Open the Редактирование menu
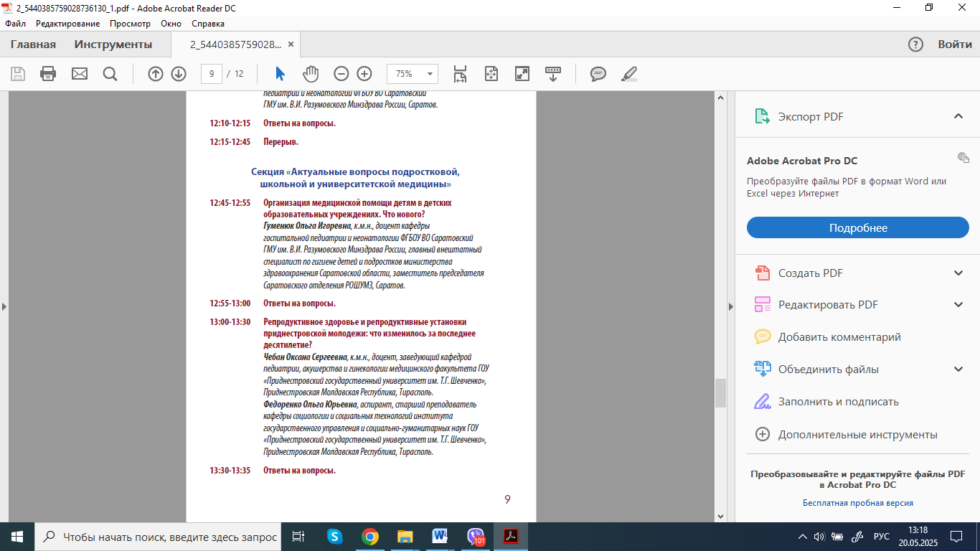 pyautogui.click(x=68, y=23)
